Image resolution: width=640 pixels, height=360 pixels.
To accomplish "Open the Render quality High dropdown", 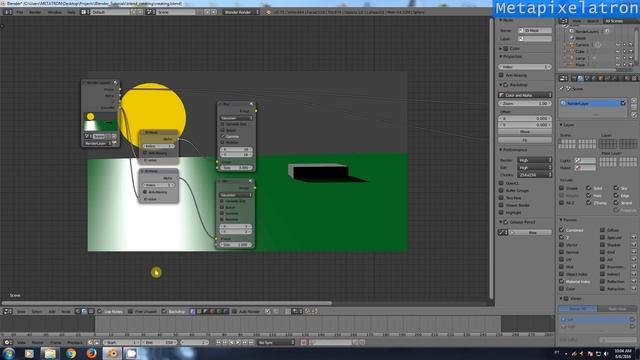I will [x=535, y=160].
